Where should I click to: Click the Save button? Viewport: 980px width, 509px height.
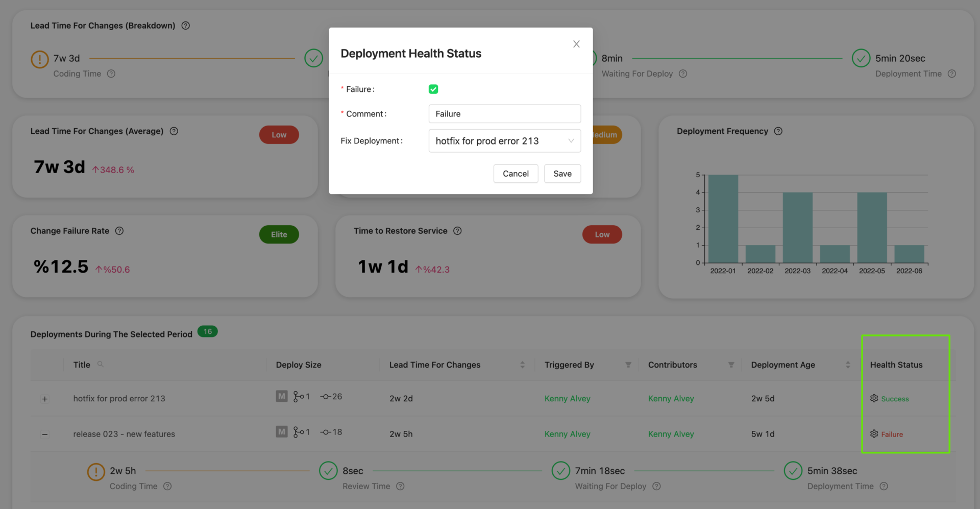tap(562, 174)
